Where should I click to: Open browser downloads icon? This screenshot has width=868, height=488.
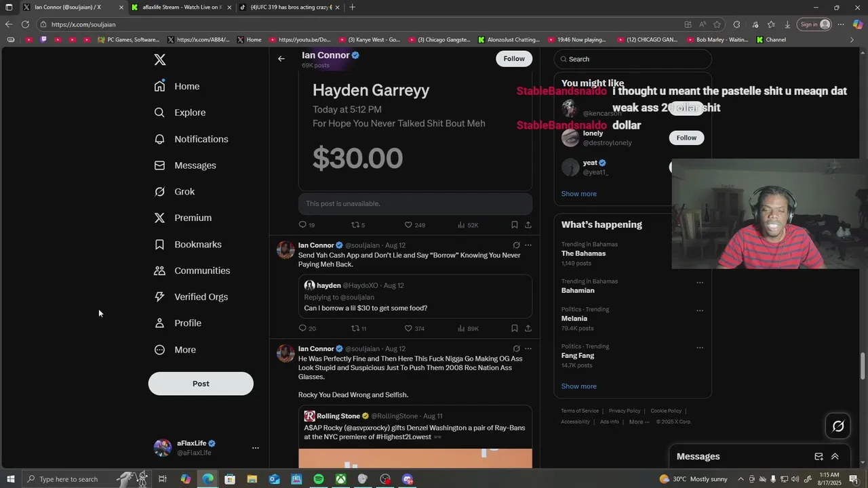pos(787,24)
